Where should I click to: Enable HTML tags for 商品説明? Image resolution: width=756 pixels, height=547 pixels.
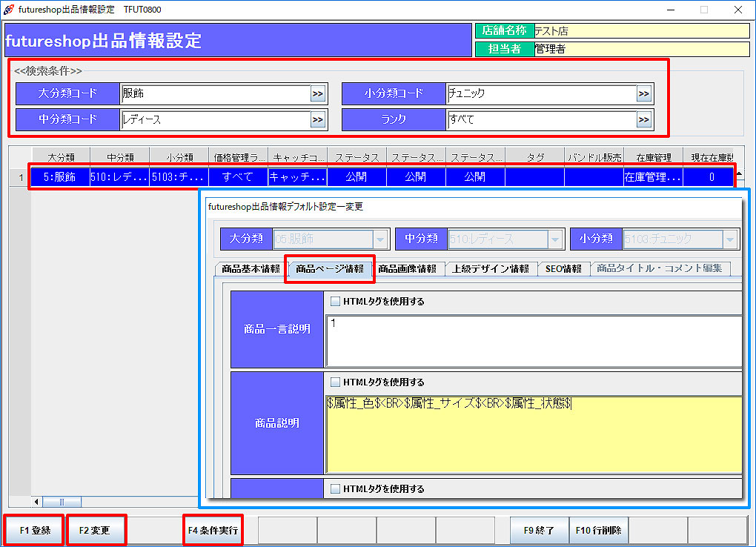pyautogui.click(x=335, y=382)
